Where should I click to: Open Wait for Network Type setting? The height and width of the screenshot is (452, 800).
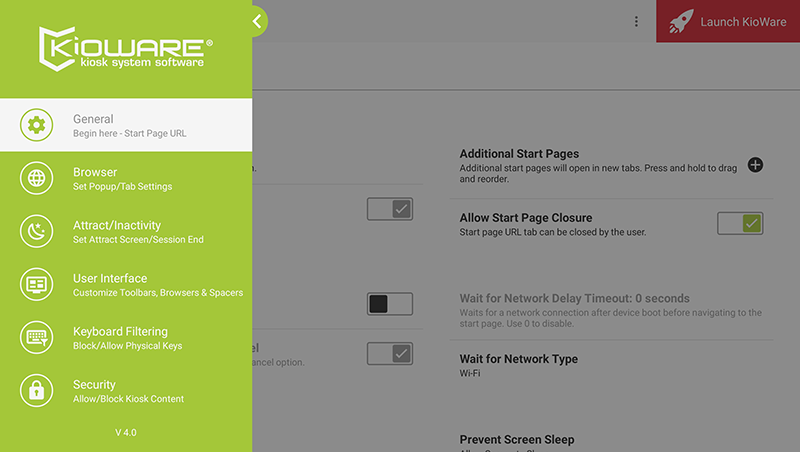pos(611,365)
